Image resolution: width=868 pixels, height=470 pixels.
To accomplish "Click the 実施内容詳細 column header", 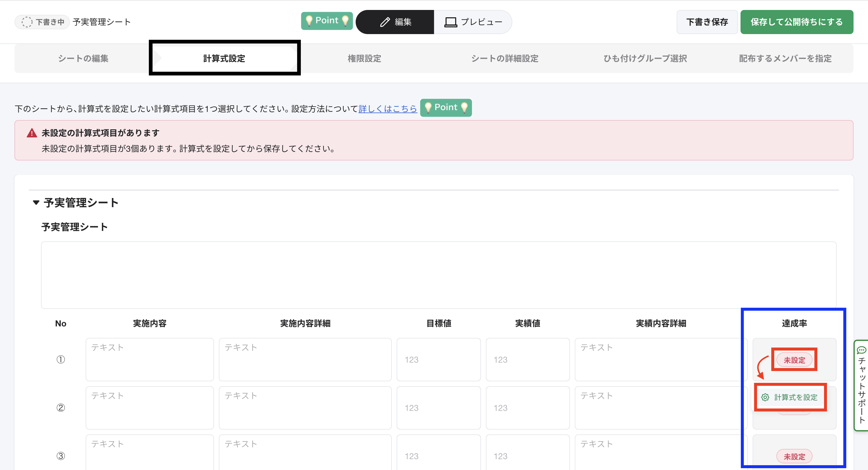I will tap(305, 323).
